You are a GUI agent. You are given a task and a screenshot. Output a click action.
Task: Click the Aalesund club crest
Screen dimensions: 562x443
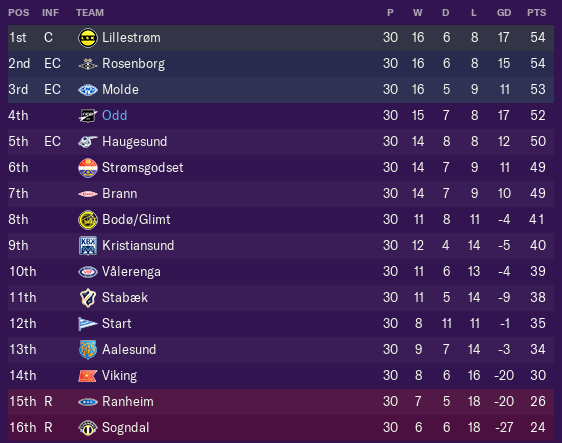87,349
